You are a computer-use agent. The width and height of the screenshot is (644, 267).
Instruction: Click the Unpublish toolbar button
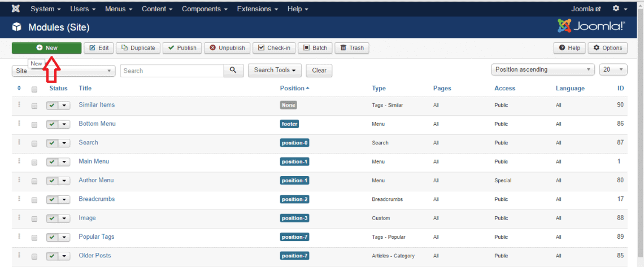(x=227, y=48)
